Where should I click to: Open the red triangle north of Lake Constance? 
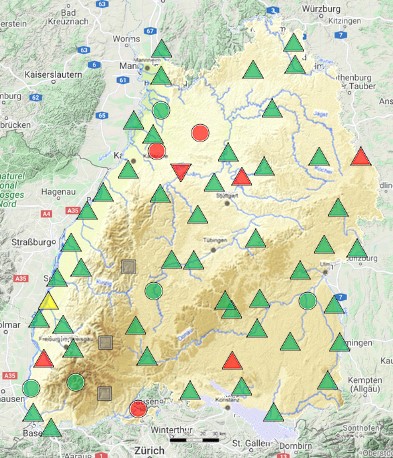[x=232, y=361]
